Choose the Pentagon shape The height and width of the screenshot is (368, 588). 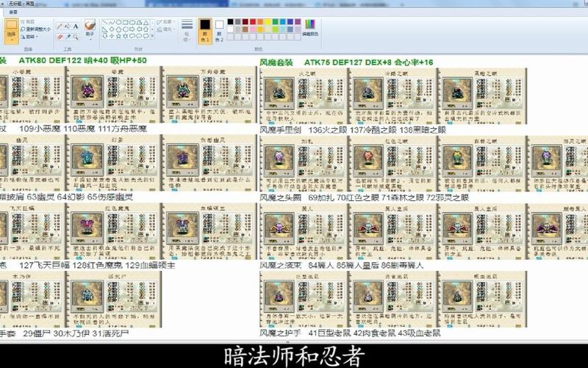coord(118,29)
